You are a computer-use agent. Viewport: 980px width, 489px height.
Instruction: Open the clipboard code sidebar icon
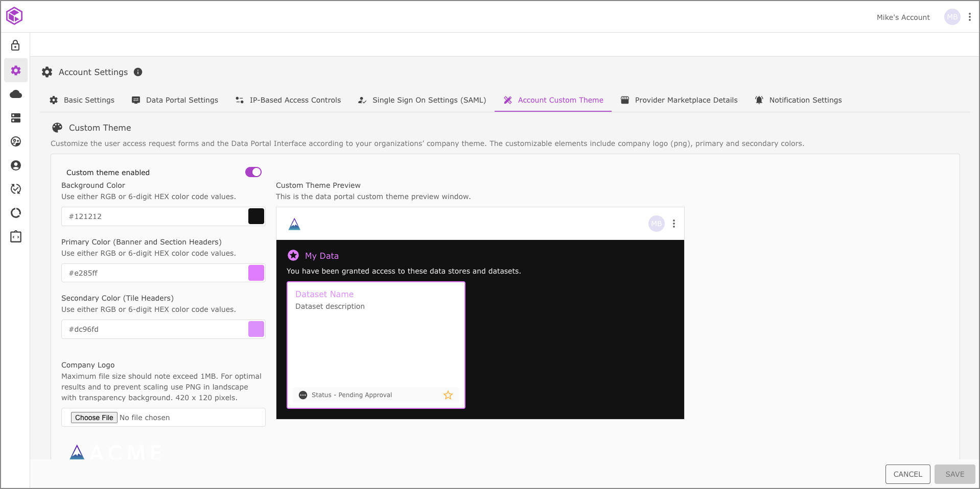(16, 237)
